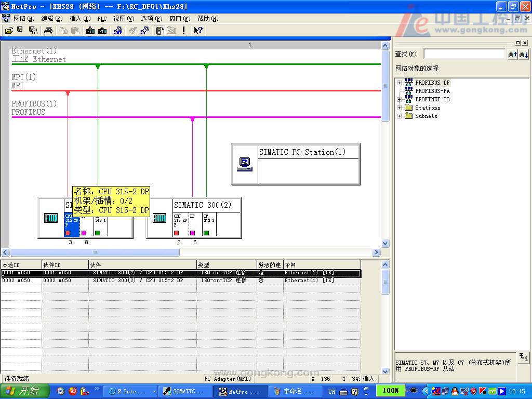Click the CP 343-1 module in SIMATIC 300(2)
532x399 pixels.
209,224
